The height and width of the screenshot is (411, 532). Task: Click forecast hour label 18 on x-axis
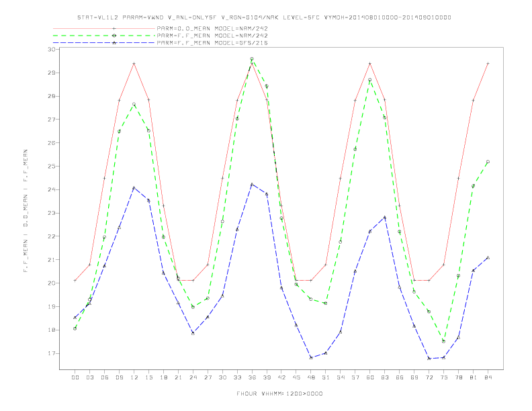(163, 377)
